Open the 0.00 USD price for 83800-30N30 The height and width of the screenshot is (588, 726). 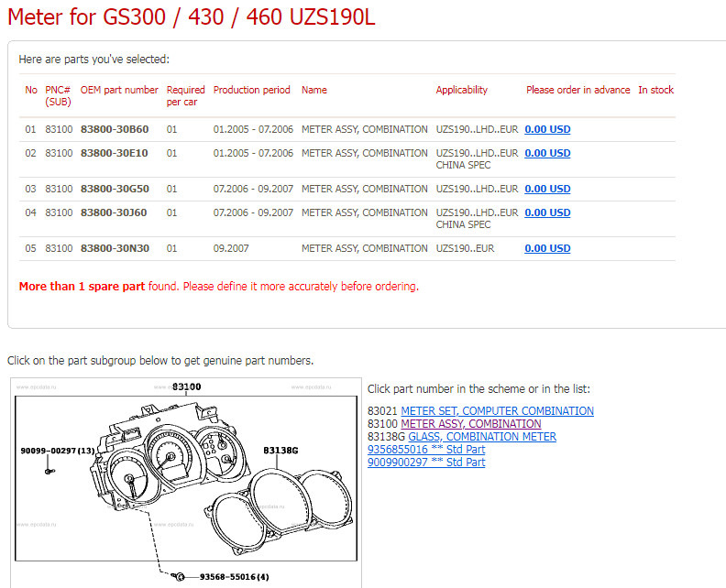[x=547, y=248]
